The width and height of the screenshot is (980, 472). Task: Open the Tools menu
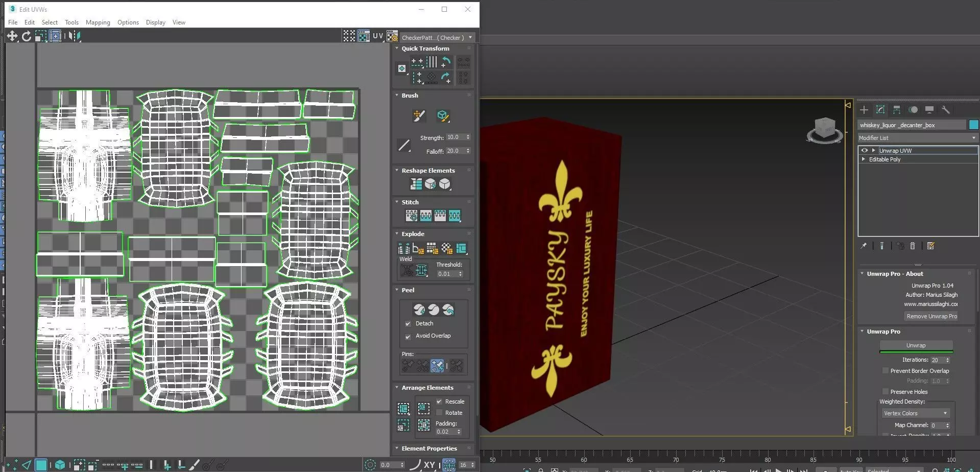click(x=71, y=22)
